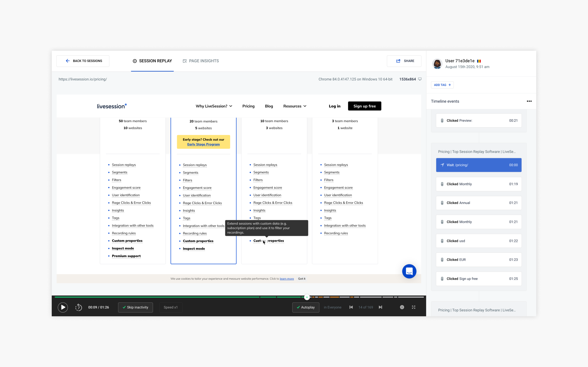This screenshot has height=367, width=588.
Task: Jump to previous session with the back icon
Action: click(351, 307)
